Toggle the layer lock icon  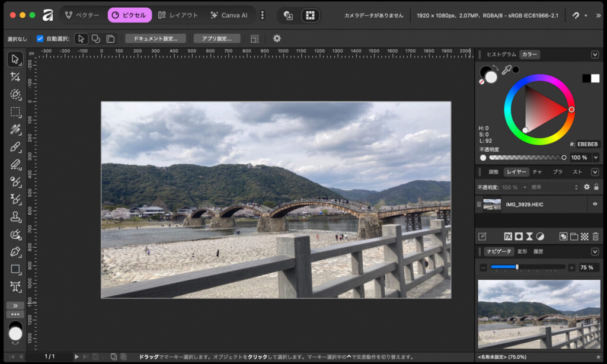click(596, 187)
